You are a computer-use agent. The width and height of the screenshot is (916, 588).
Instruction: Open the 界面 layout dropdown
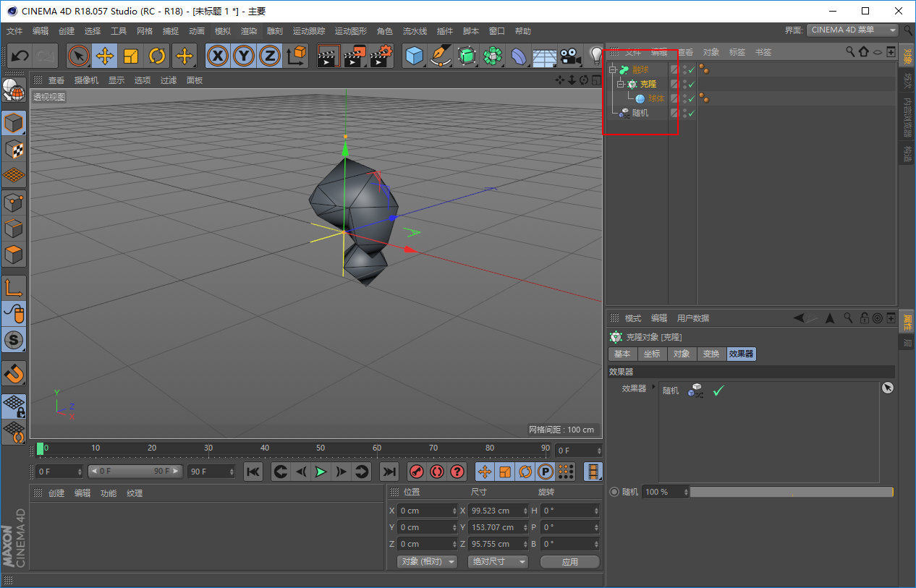(853, 30)
